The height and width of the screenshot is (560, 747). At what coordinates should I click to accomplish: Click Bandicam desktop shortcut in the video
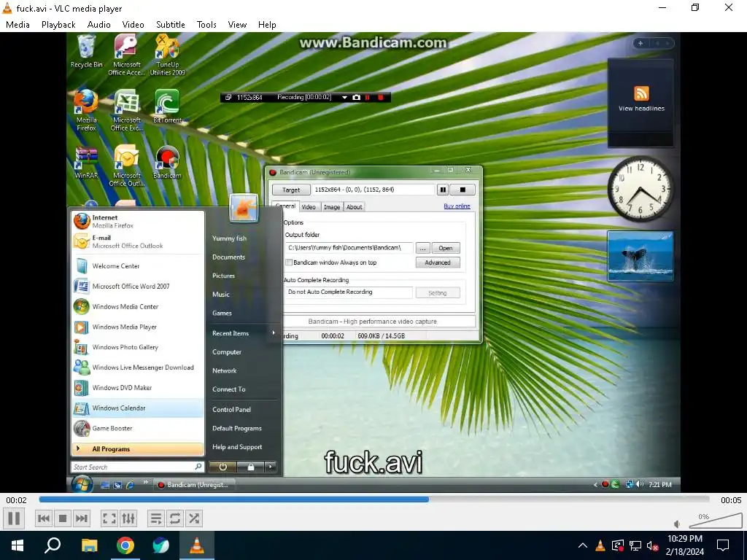coord(167,163)
